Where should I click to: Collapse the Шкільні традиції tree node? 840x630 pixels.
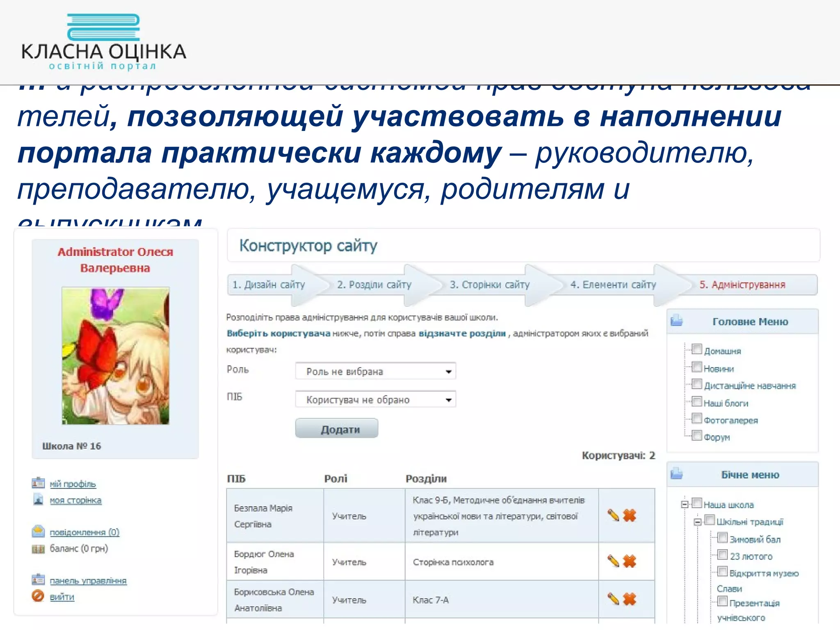(697, 522)
